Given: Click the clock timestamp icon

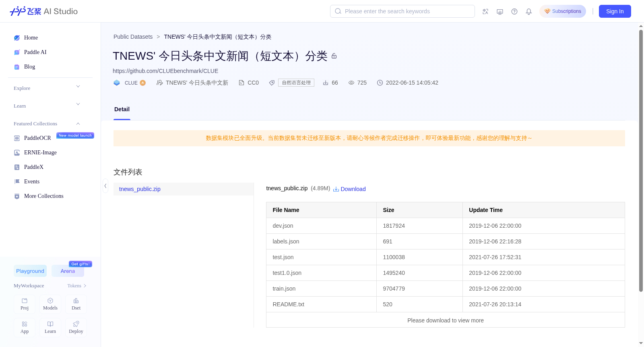Looking at the screenshot, I should pos(380,83).
